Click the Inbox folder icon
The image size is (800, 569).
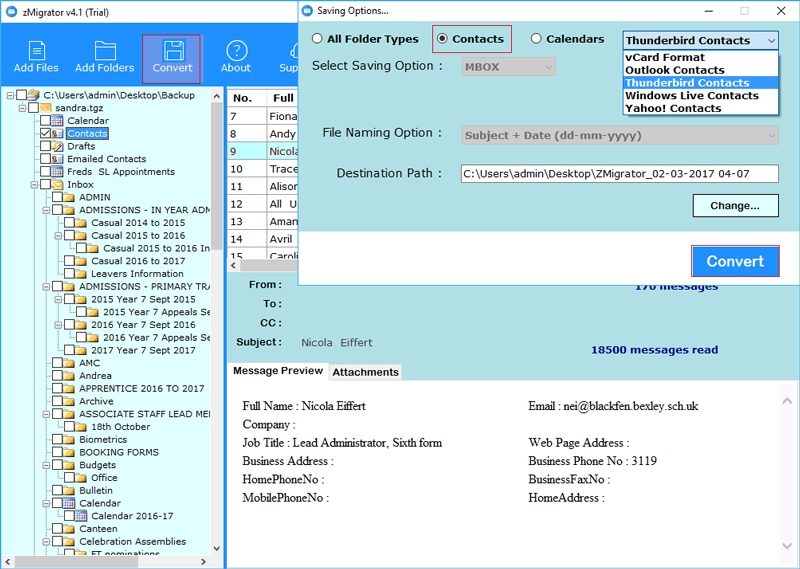57,184
